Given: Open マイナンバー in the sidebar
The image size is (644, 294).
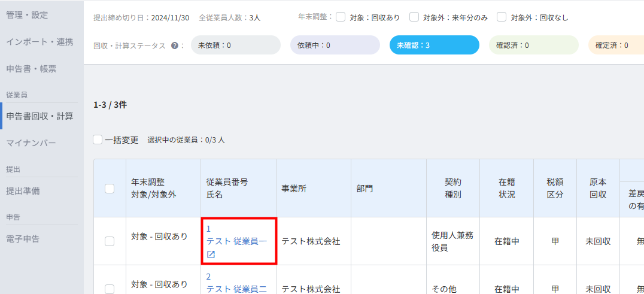Looking at the screenshot, I should pos(31,143).
